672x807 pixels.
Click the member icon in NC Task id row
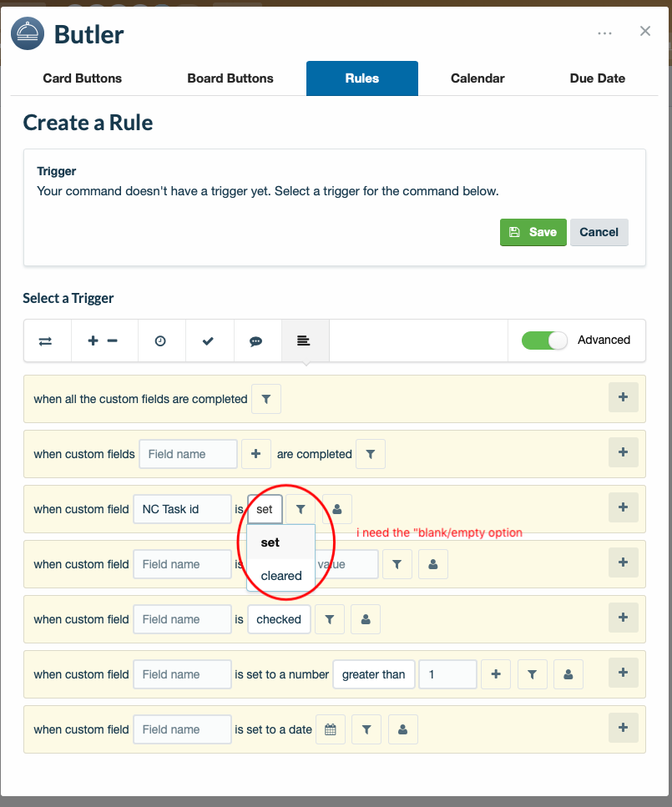point(337,509)
